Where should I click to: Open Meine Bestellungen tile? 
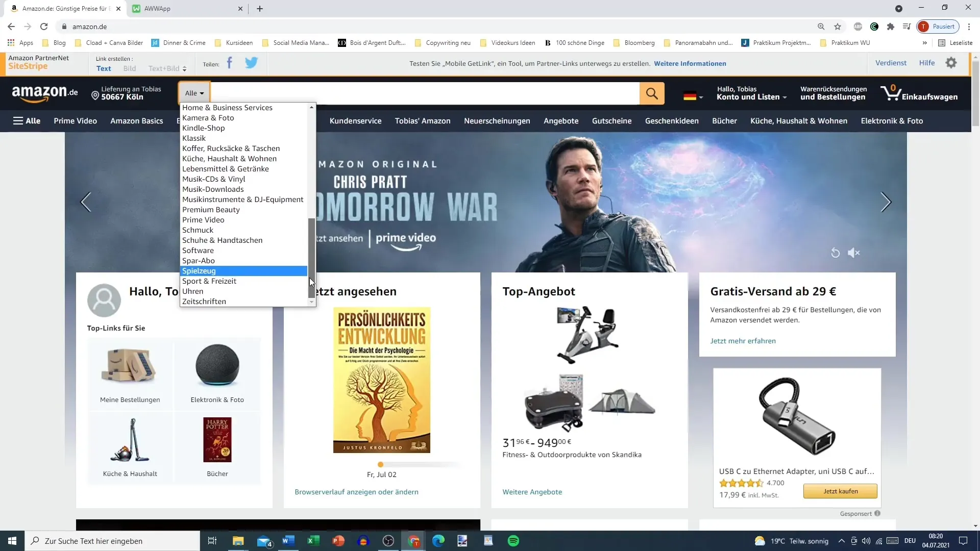click(130, 375)
